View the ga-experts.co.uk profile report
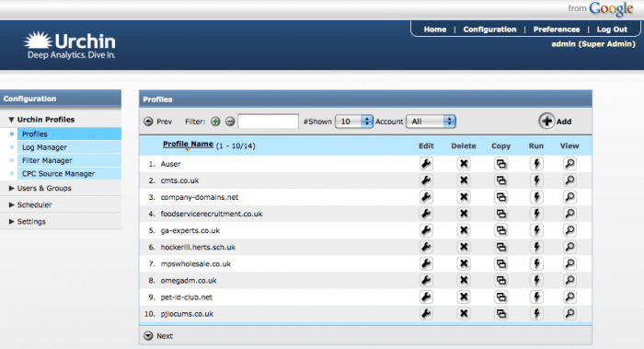The width and height of the screenshot is (644, 349). click(569, 230)
